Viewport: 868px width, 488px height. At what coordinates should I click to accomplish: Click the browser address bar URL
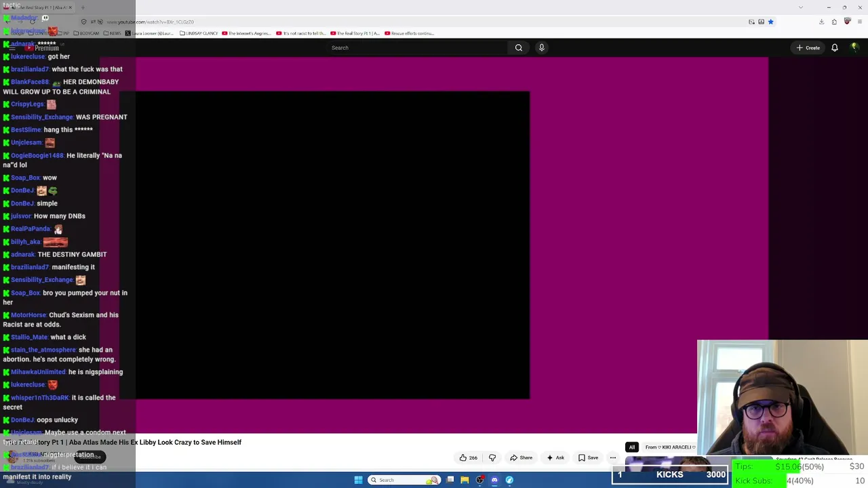151,22
